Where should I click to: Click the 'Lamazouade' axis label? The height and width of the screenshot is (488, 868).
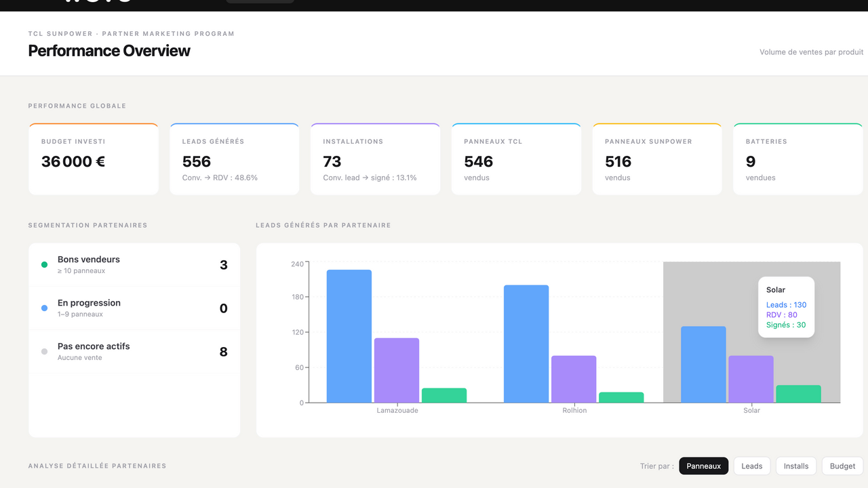[x=397, y=410]
